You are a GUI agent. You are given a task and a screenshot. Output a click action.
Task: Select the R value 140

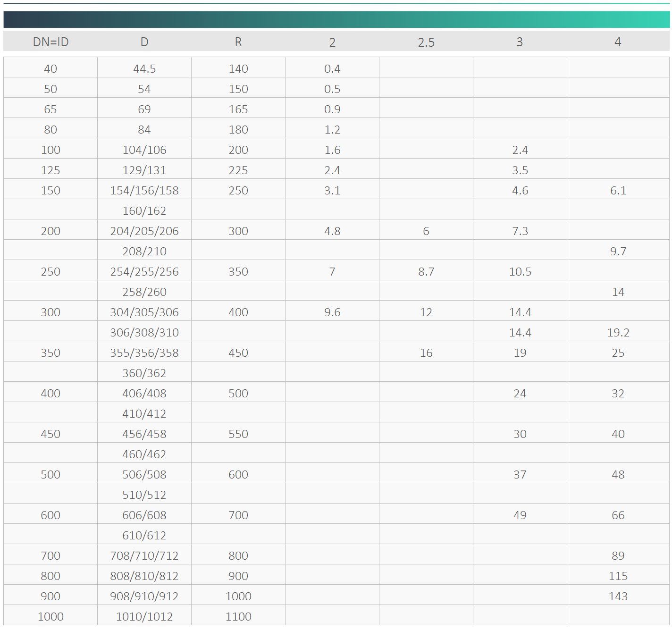[x=238, y=69]
